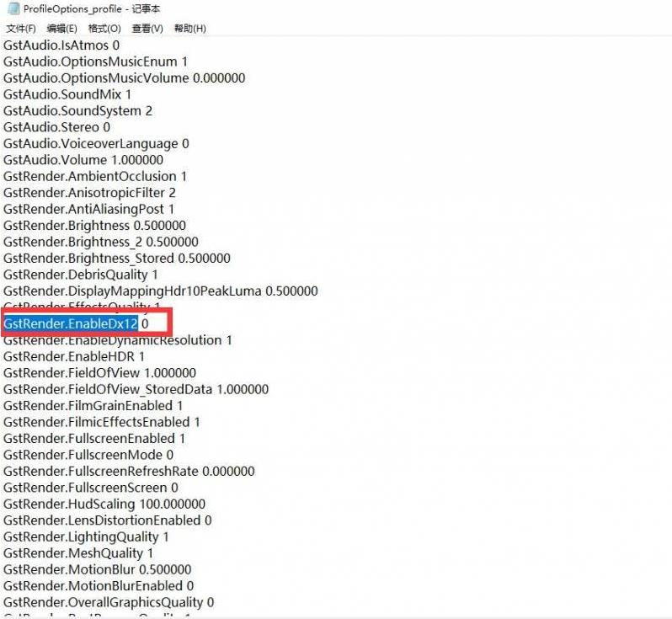The image size is (672, 619).
Task: Click the GstRender.OverallGraphicsQuality line
Action: click(x=108, y=602)
